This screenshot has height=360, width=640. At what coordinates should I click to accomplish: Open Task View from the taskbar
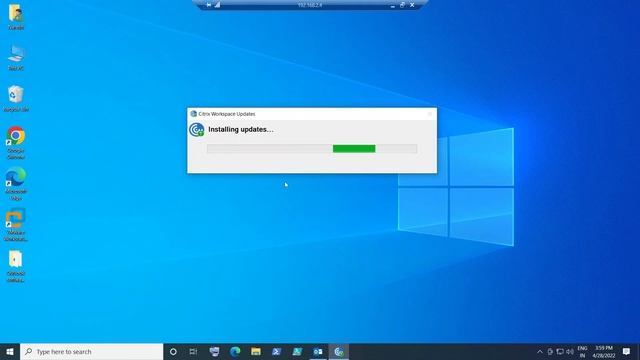[x=193, y=351]
